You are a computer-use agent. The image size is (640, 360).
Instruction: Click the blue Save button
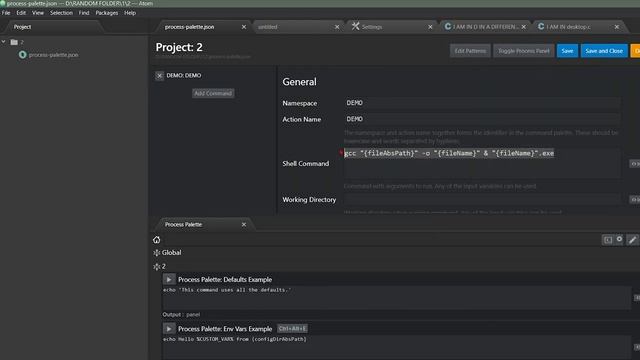pyautogui.click(x=567, y=51)
